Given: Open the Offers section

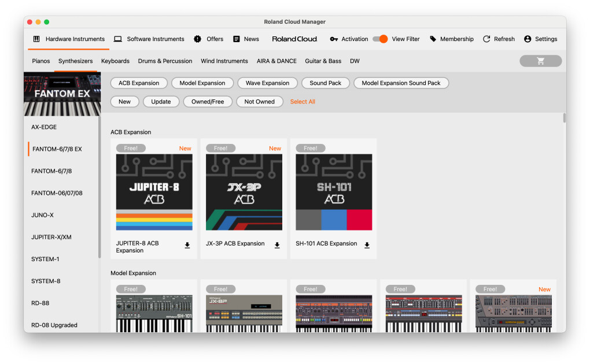Looking at the screenshot, I should click(209, 39).
